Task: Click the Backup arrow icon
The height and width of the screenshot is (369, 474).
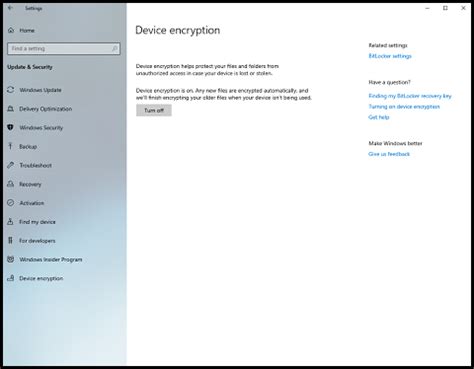Action: (x=10, y=146)
